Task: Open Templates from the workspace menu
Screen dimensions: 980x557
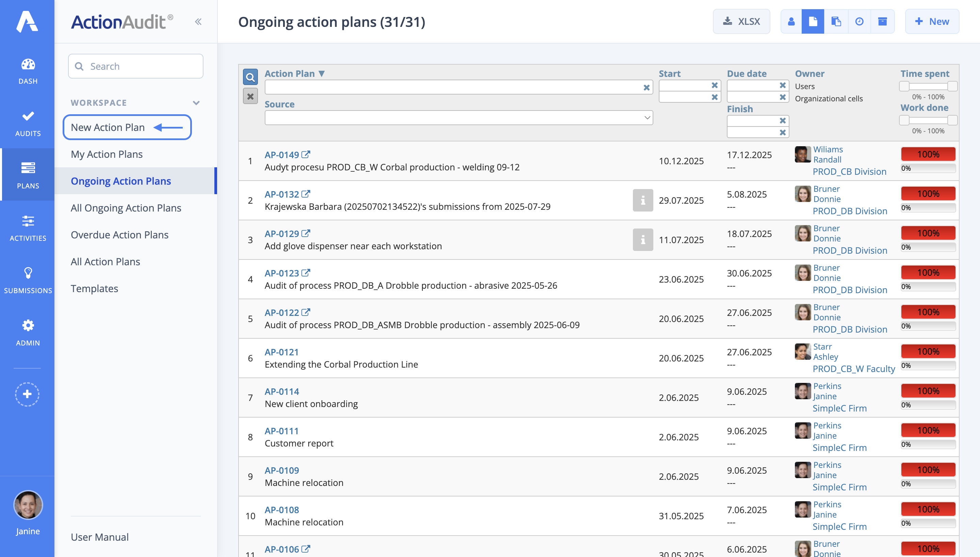Action: 94,288
